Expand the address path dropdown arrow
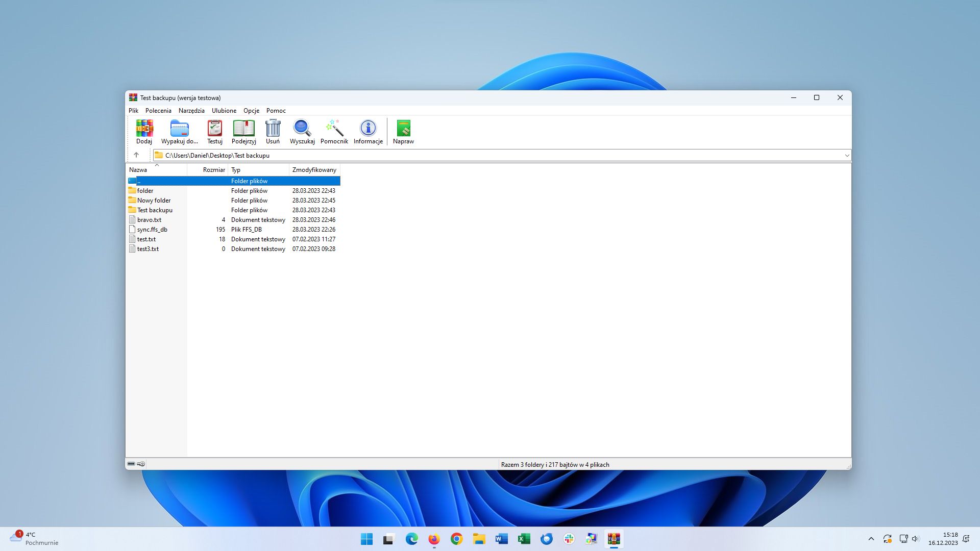 [847, 156]
